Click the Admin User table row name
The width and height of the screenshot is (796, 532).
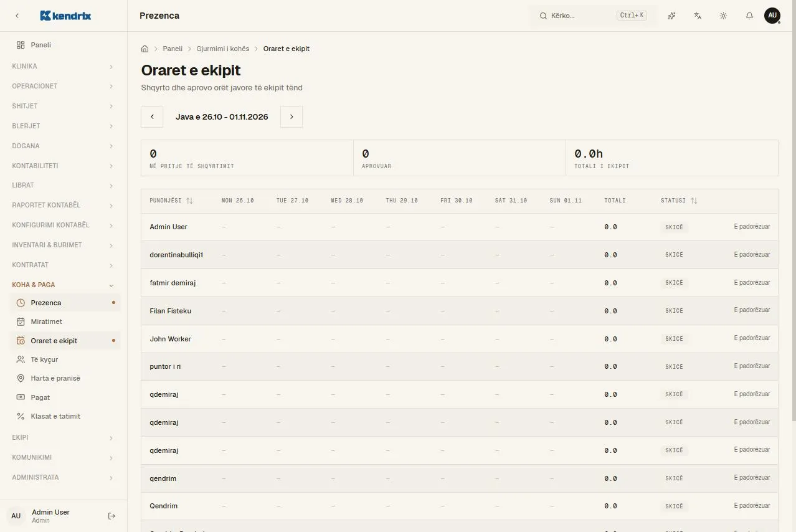point(169,227)
